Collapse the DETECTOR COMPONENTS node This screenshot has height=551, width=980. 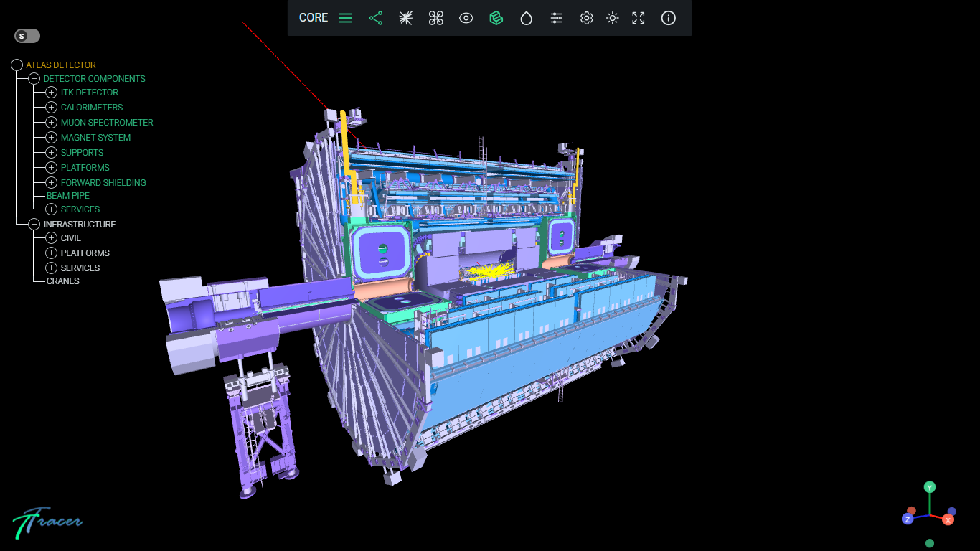pyautogui.click(x=34, y=79)
